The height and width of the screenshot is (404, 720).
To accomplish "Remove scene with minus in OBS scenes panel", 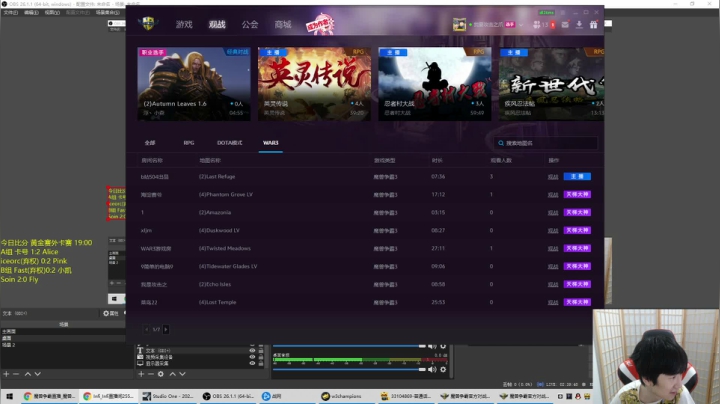I will click(x=16, y=374).
